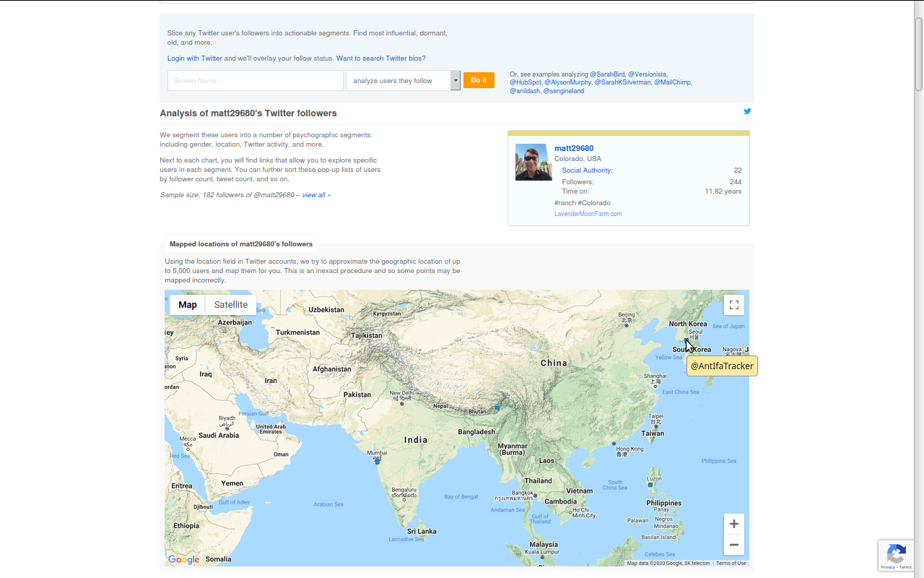Click the blue follower marker near Bhutan

point(497,408)
